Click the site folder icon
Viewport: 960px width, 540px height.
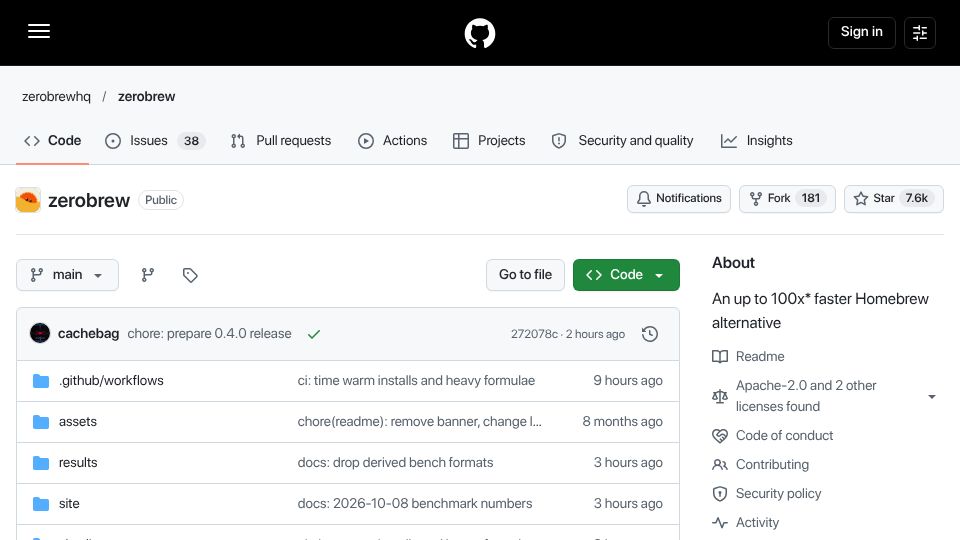pos(41,504)
